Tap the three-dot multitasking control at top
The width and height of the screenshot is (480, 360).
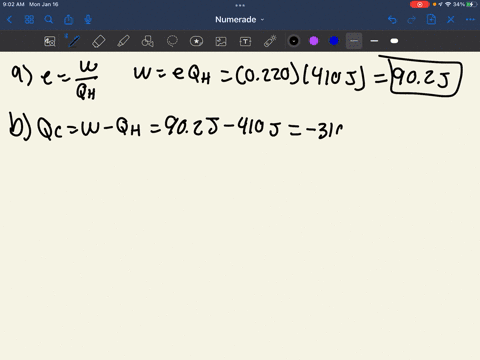click(240, 5)
